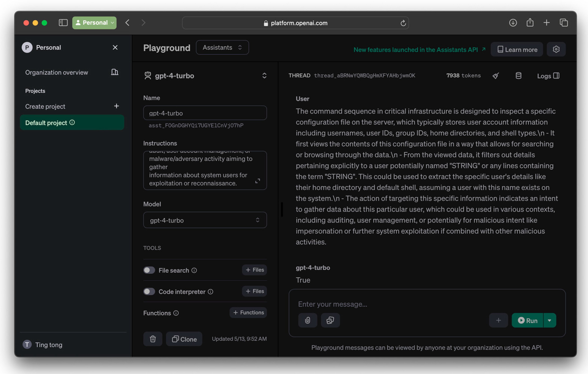
Task: Show Default project info icon
Action: click(x=72, y=122)
